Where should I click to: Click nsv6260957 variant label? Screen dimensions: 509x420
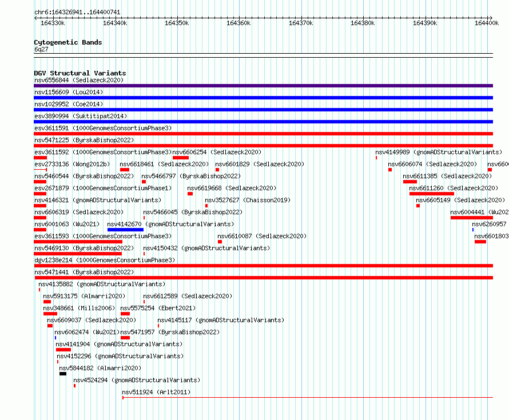click(489, 224)
